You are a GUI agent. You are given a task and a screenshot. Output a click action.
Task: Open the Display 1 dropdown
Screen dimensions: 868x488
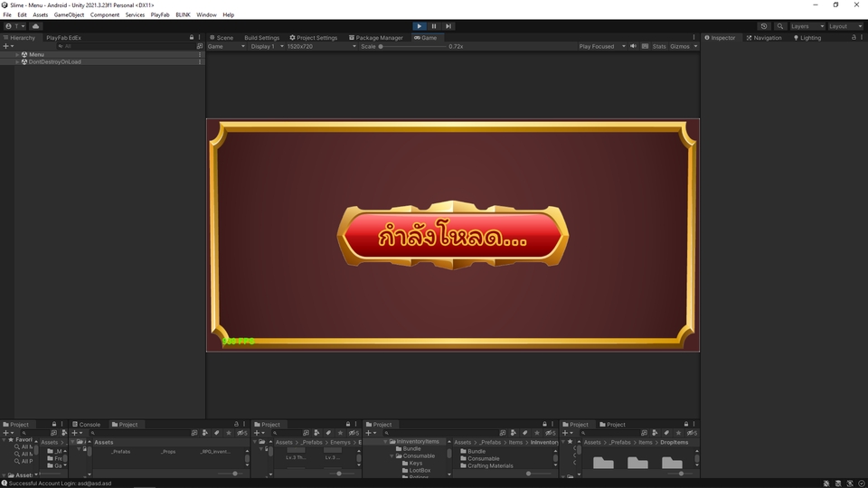pos(267,46)
